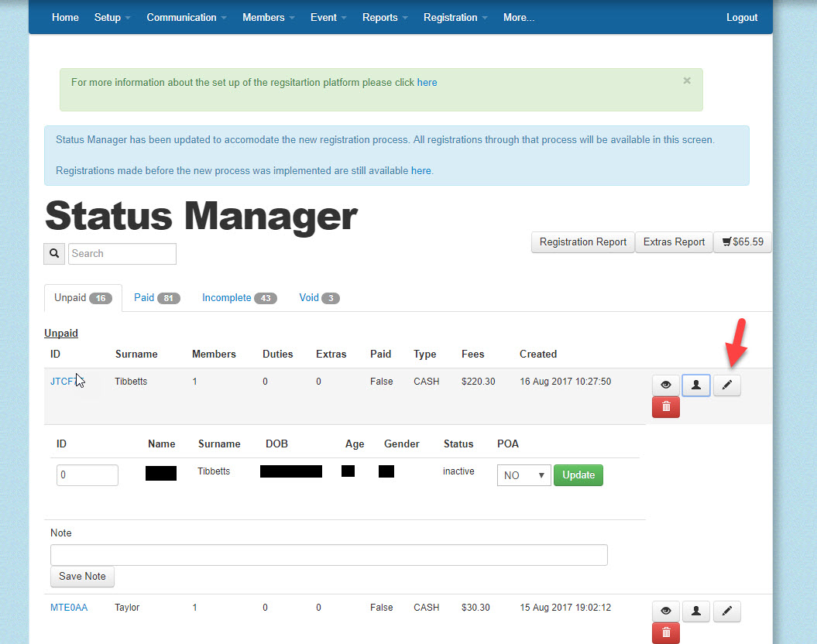
Task: Click the DOB header in member table
Action: (x=276, y=444)
